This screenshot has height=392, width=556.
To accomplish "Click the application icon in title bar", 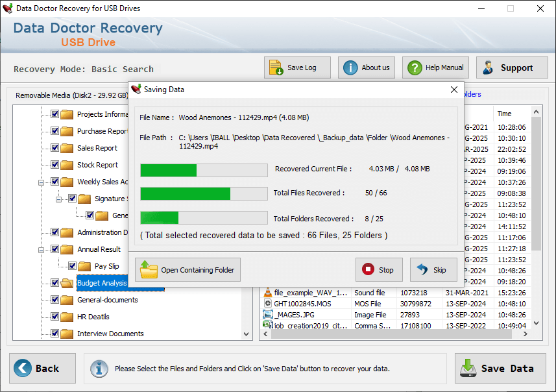I will click(x=7, y=8).
